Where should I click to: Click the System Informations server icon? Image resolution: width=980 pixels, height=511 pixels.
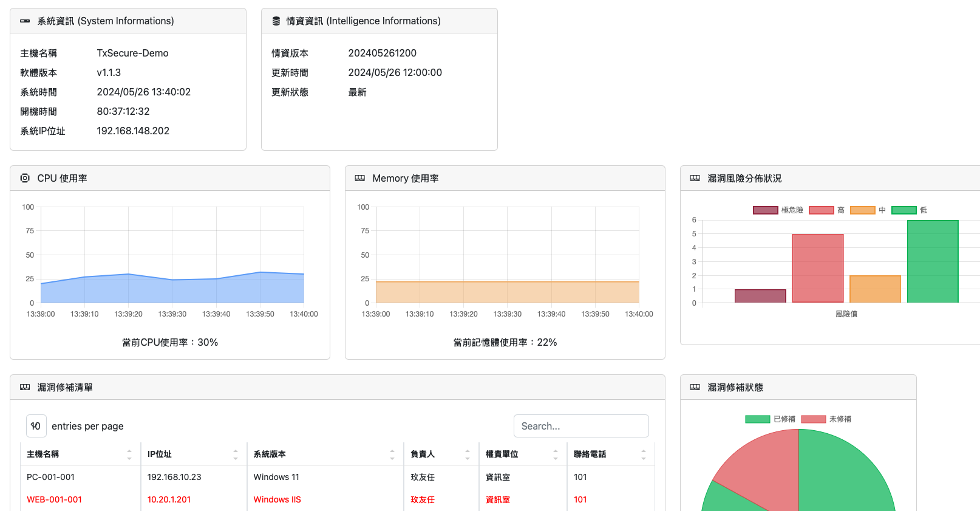pos(25,21)
